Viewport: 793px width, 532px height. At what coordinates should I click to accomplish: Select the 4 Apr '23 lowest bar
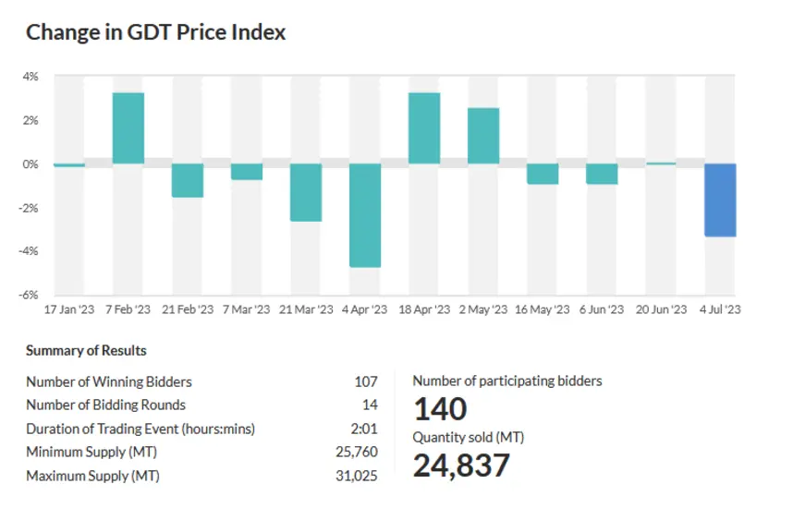click(x=365, y=215)
